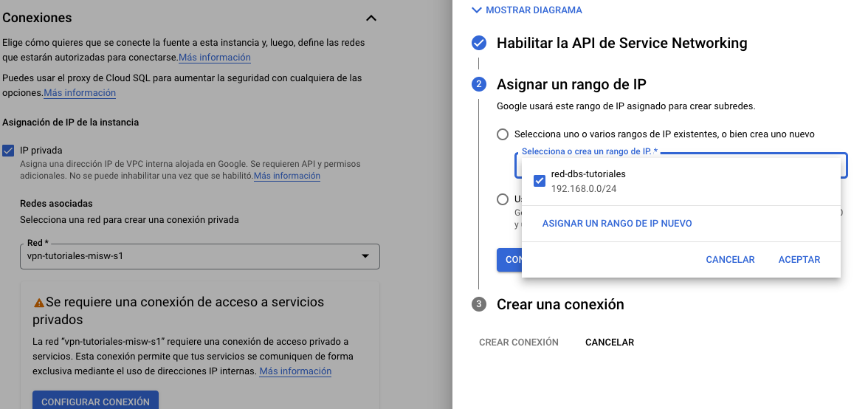Open the Red network dropdown
Screen dimensions: 868x409
click(199, 256)
